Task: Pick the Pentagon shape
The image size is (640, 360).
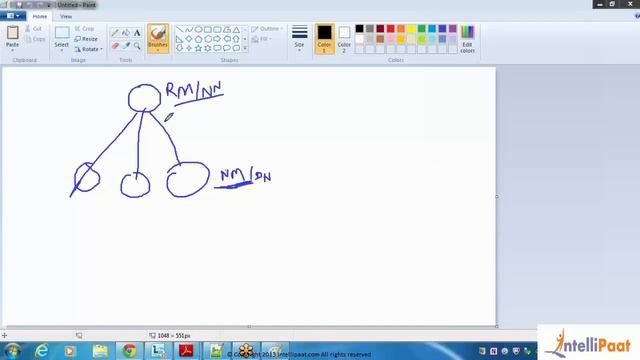Action: pyautogui.click(x=198, y=39)
